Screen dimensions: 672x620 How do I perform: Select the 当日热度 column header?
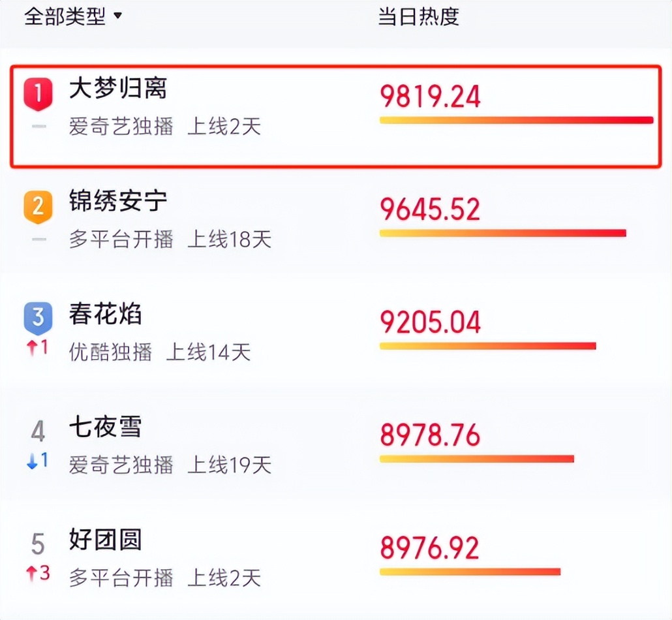[420, 18]
